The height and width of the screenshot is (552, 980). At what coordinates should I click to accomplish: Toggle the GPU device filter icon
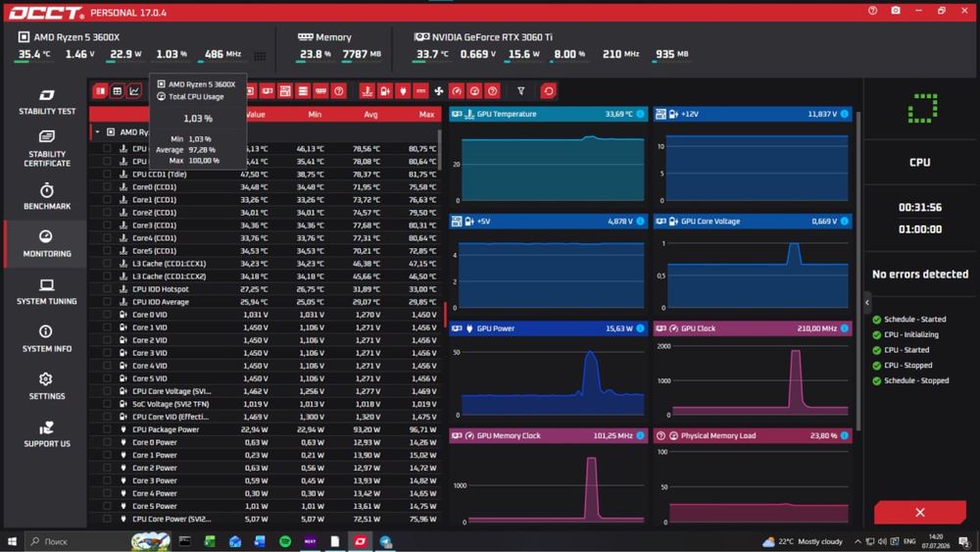click(x=267, y=91)
